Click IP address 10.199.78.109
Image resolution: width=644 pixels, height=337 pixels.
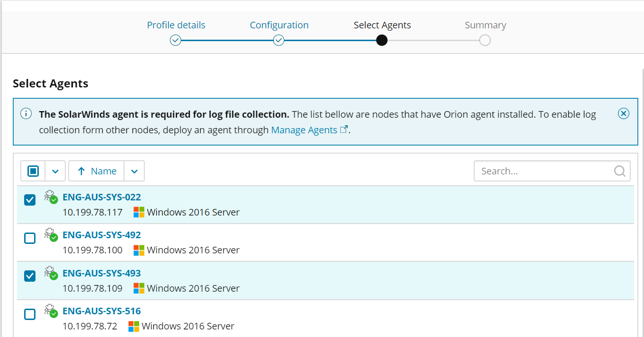coord(92,288)
